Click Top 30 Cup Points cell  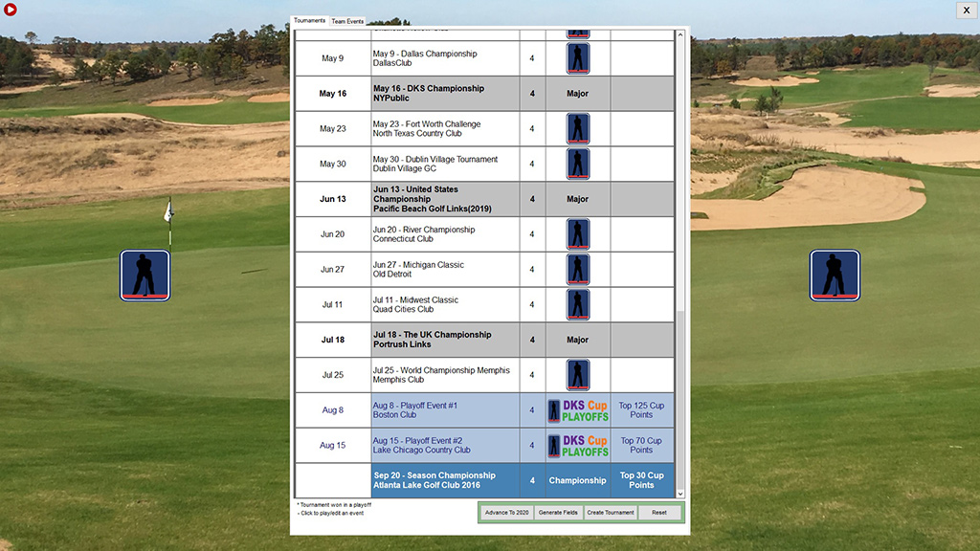pos(642,480)
